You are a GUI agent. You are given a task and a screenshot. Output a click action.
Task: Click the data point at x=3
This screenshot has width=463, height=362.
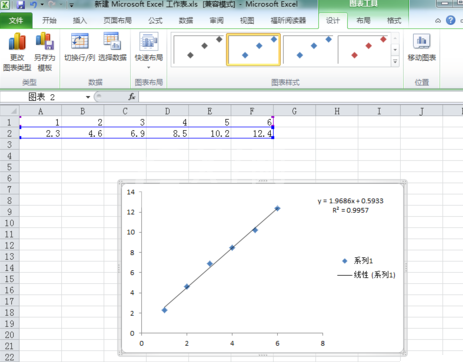pos(210,264)
